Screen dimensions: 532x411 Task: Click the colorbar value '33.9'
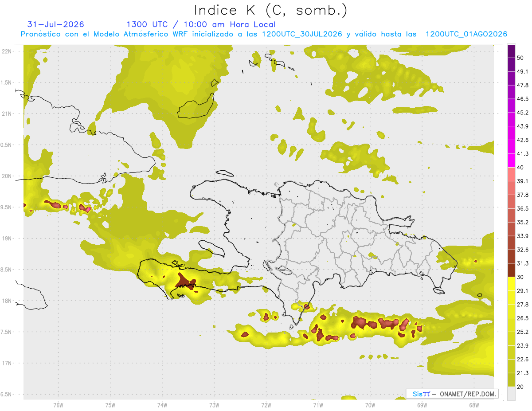[x=523, y=236]
